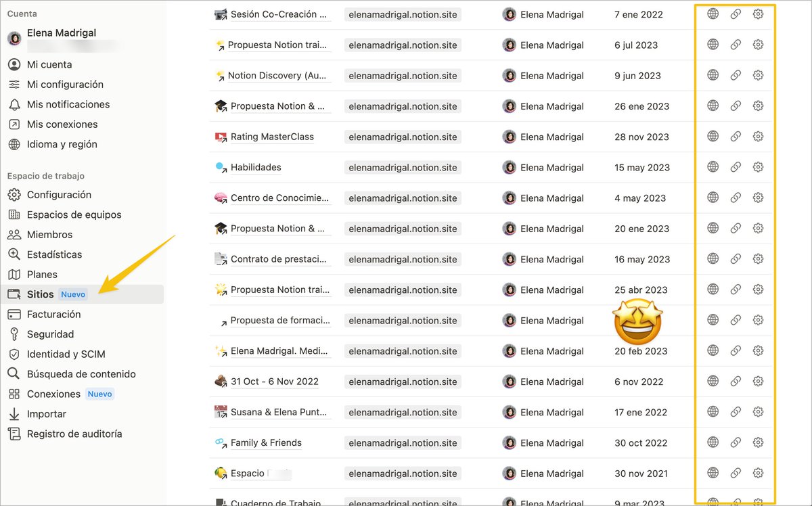812x506 pixels.
Task: Open Espacios de equipos
Action: [x=74, y=215]
